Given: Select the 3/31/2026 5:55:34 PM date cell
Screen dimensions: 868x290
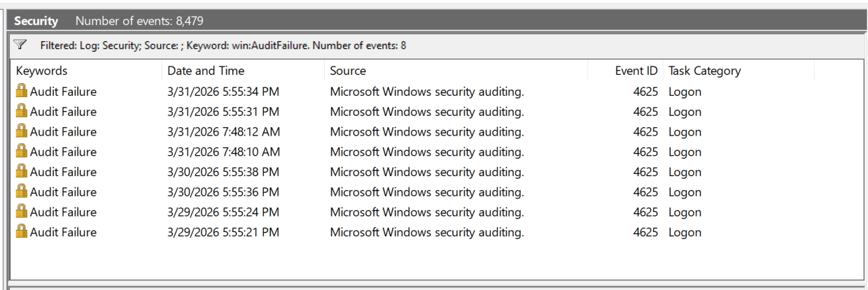Looking at the screenshot, I should coord(223,92).
